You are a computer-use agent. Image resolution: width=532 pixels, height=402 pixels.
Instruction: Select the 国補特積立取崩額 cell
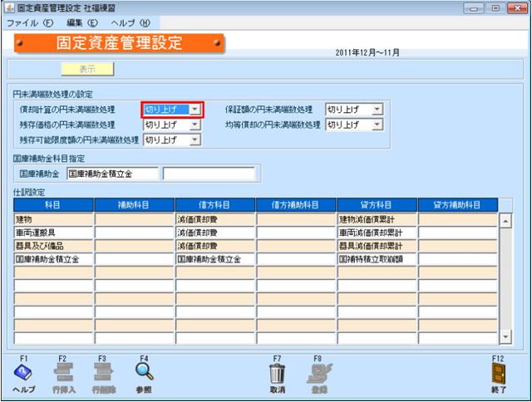coord(377,259)
